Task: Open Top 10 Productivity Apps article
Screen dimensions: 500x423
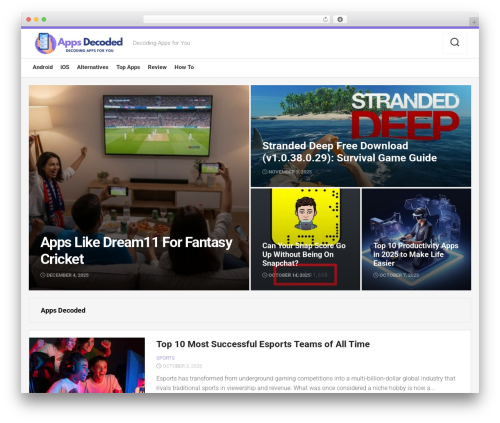Action: [415, 254]
